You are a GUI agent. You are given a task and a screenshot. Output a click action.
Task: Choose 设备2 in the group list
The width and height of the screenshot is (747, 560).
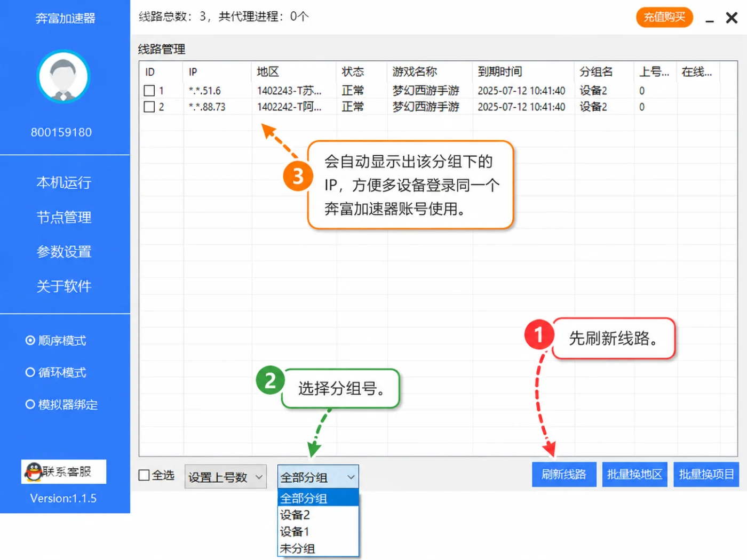click(x=318, y=515)
